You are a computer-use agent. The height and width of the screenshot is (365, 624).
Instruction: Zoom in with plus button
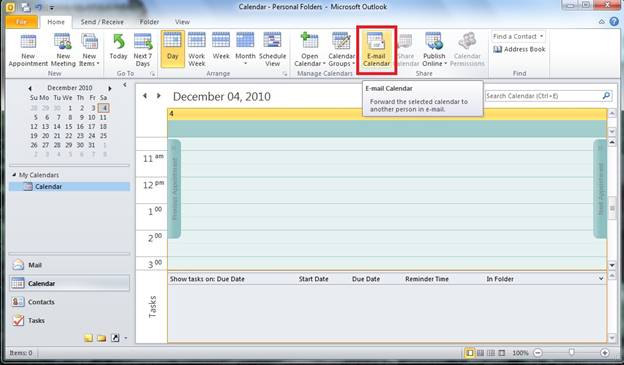604,353
